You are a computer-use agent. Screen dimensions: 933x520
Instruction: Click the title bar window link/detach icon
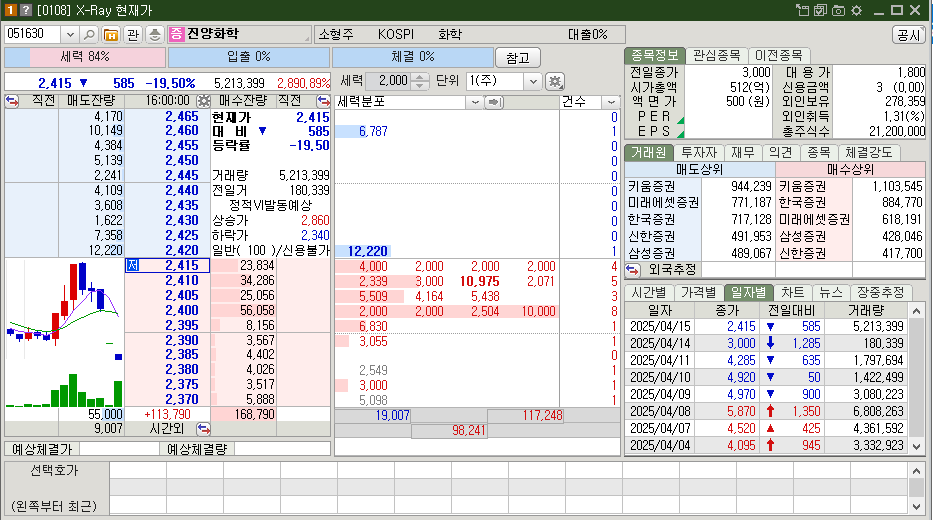[803, 10]
